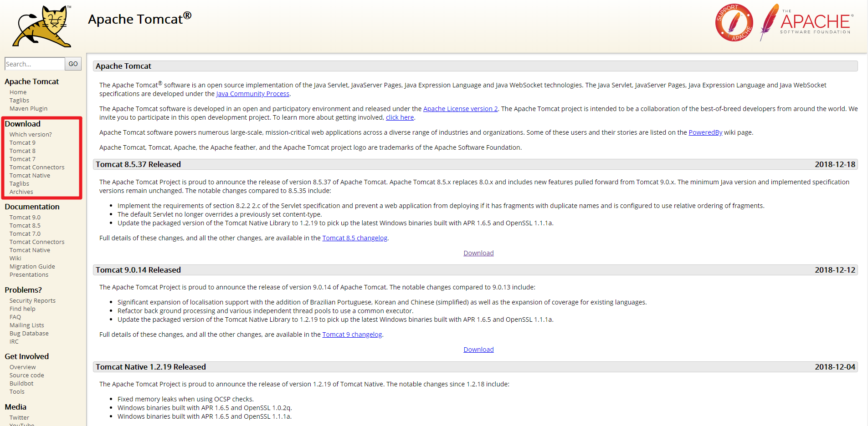Open Overview under Get Involved
The height and width of the screenshot is (426, 868).
(x=22, y=367)
